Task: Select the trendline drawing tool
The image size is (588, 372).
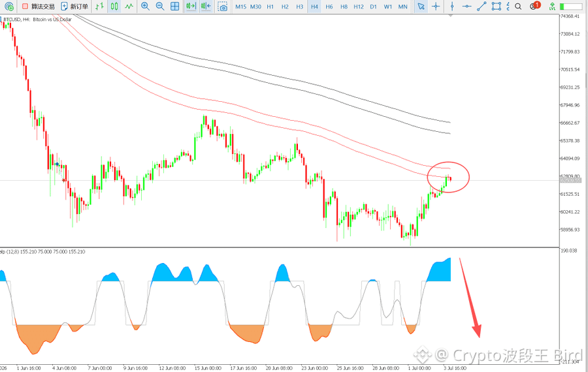Action: [482, 7]
